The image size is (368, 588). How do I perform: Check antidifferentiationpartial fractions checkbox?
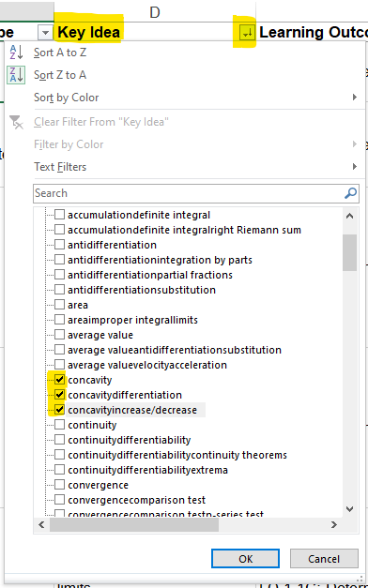[59, 275]
